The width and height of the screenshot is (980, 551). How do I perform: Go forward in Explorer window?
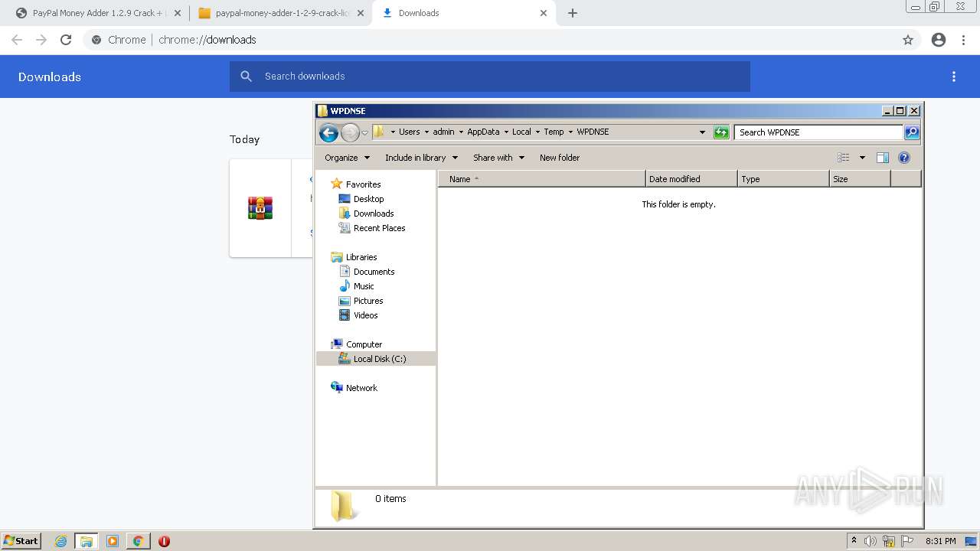tap(350, 132)
